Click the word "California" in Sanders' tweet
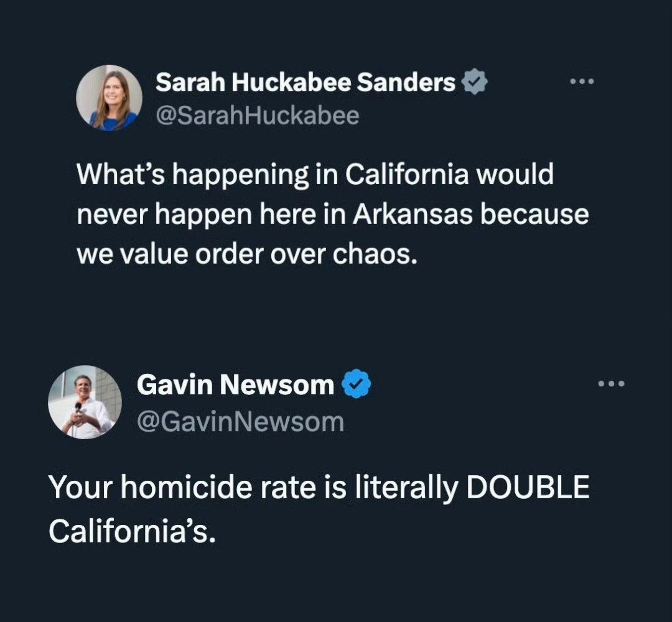Viewport: 672px width, 622px height. (x=407, y=174)
